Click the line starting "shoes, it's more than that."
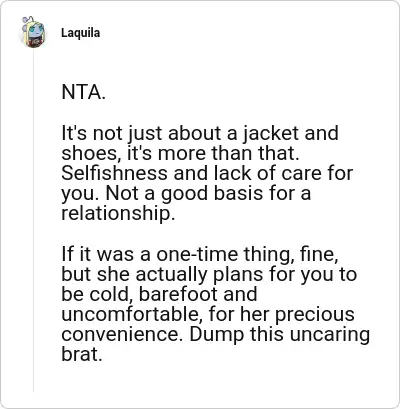400x409 pixels. [x=180, y=153]
